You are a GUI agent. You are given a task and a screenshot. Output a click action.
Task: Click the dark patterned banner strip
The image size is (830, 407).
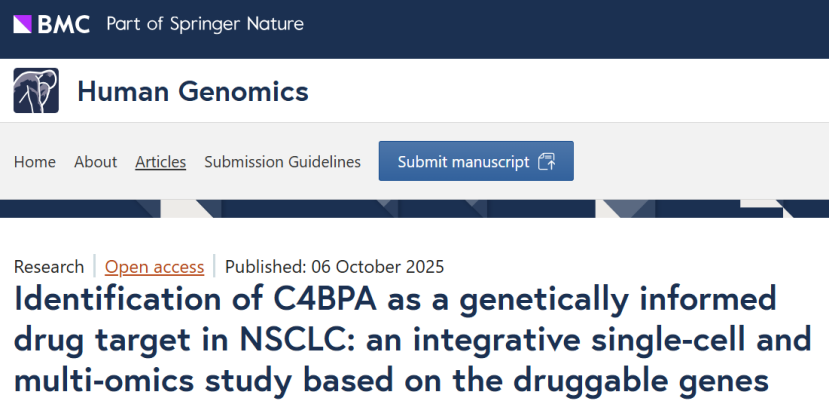(415, 209)
